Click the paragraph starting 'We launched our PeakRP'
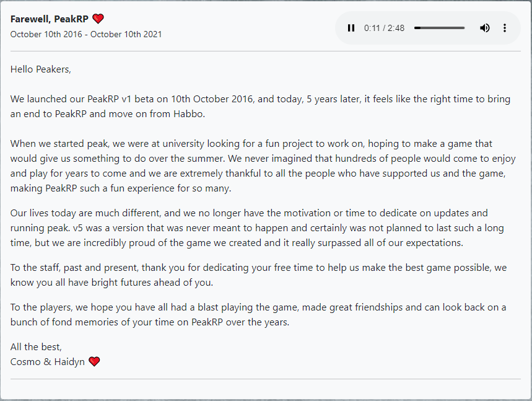 tap(260, 106)
